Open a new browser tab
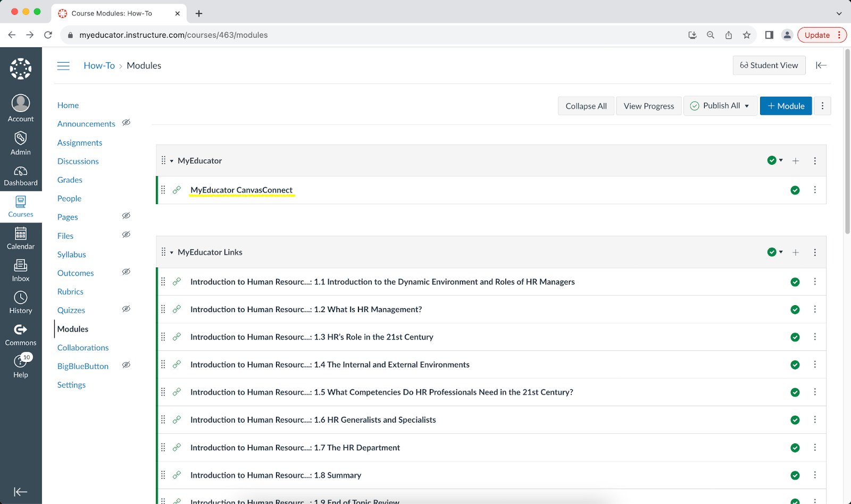The height and width of the screenshot is (504, 851). [x=199, y=13]
